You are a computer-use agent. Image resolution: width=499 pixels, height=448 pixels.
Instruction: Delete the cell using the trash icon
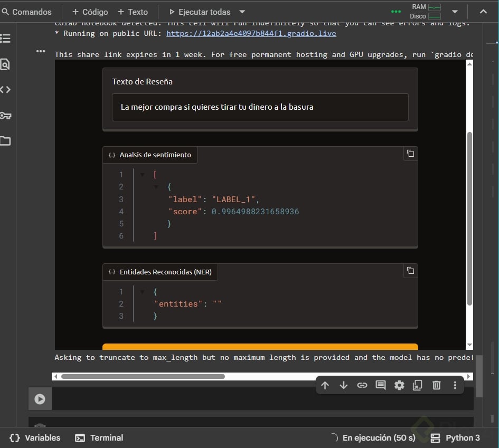(436, 385)
